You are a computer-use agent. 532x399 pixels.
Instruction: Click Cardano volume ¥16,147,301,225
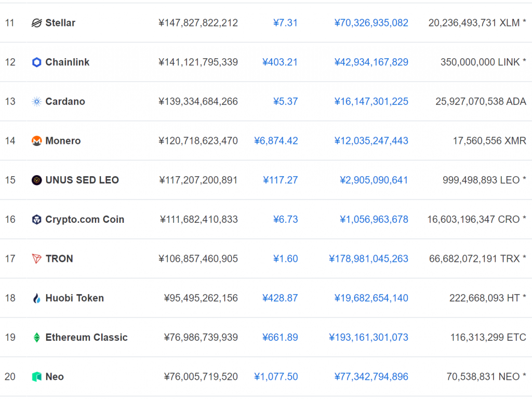pos(371,101)
